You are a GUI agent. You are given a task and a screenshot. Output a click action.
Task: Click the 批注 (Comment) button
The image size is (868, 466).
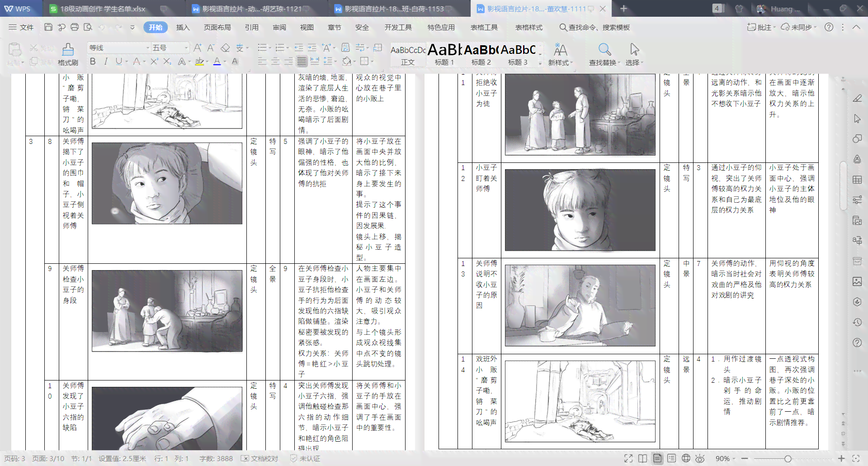click(x=761, y=27)
